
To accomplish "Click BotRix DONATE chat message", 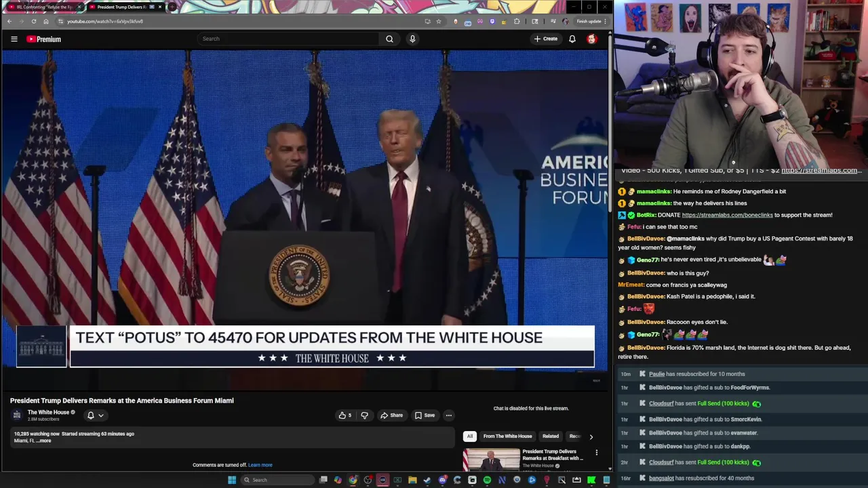I will tap(726, 215).
